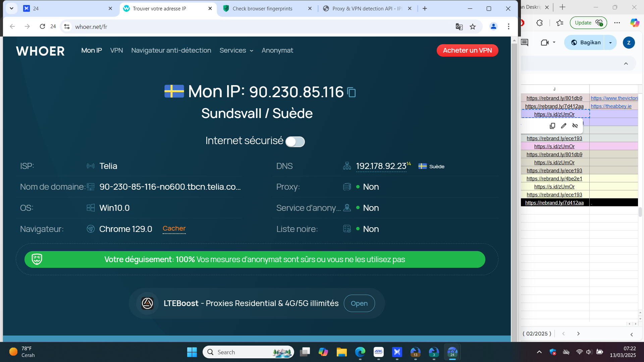This screenshot has width=644, height=362.
Task: Open the Chrome tab search dropdown
Action: [x=11, y=8]
